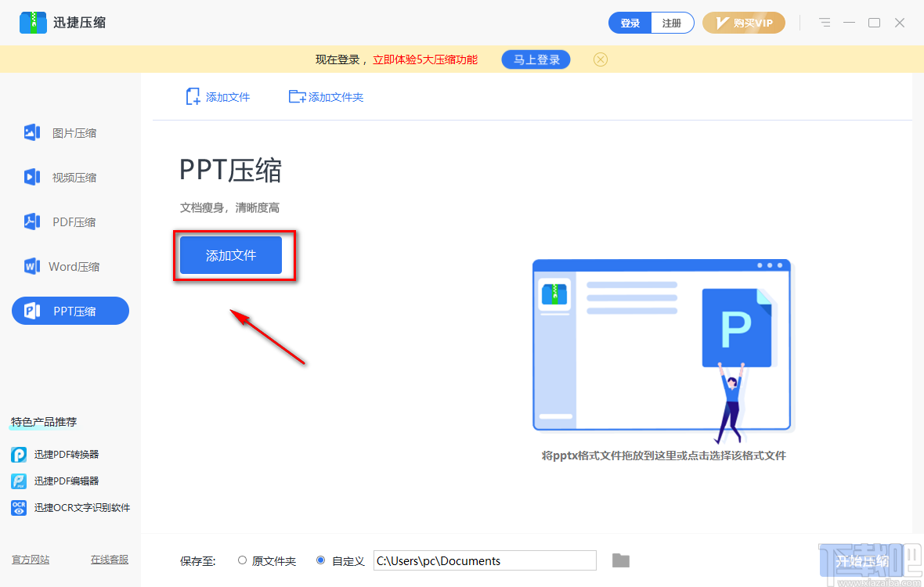The image size is (924, 587).
Task: Switch to Word压缩 label
Action: tap(74, 267)
